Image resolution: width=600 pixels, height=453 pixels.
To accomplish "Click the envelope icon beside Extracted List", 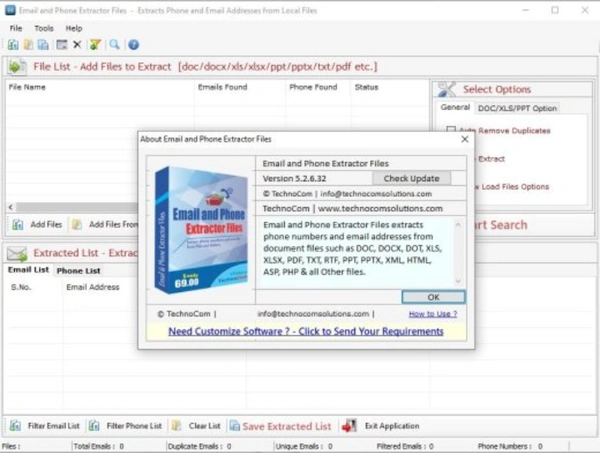I will tap(17, 253).
